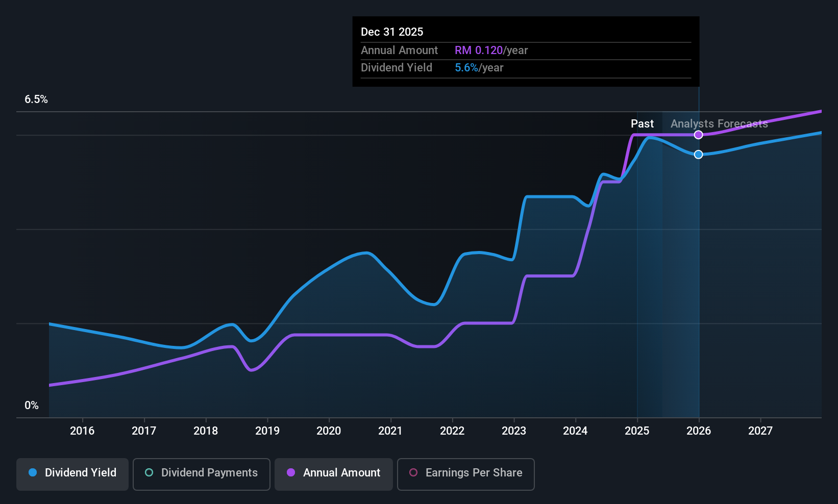Viewport: 838px width, 504px height.
Task: Toggle the Dividend Yield series
Action: pyautogui.click(x=72, y=474)
